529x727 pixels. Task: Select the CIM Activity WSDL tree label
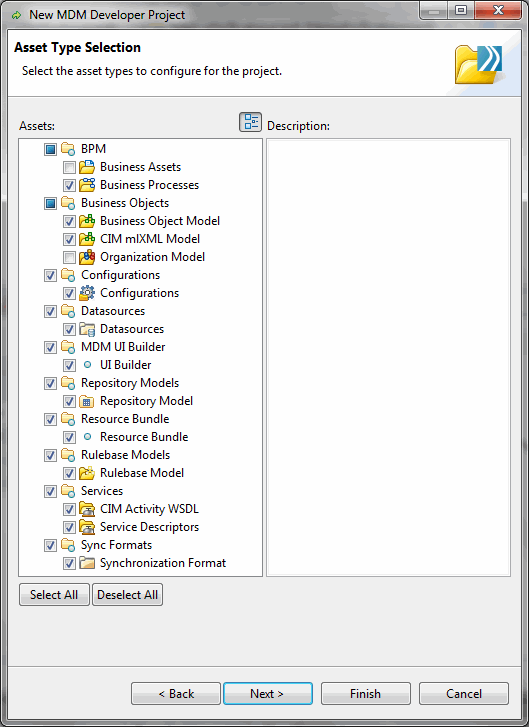tap(149, 509)
